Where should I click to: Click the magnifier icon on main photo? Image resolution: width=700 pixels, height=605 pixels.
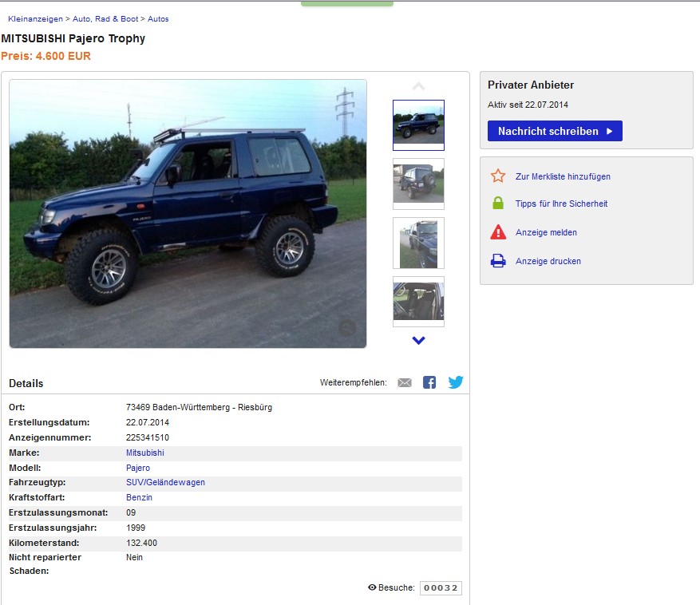click(x=347, y=328)
